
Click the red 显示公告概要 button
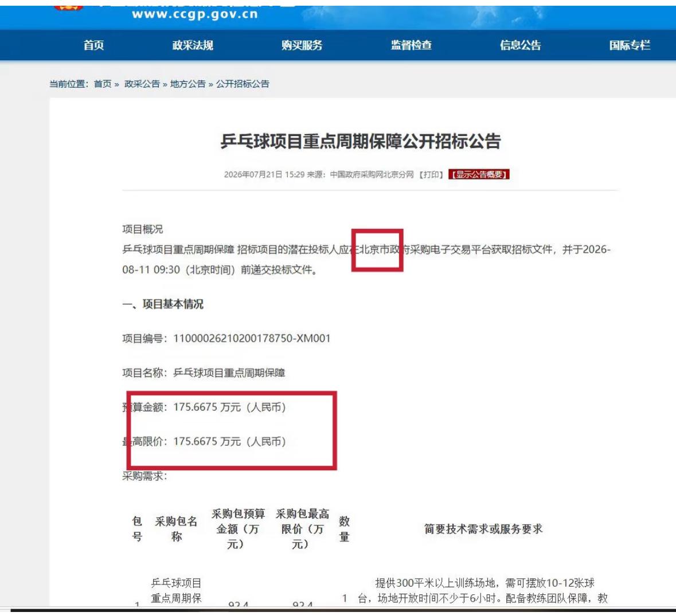479,174
